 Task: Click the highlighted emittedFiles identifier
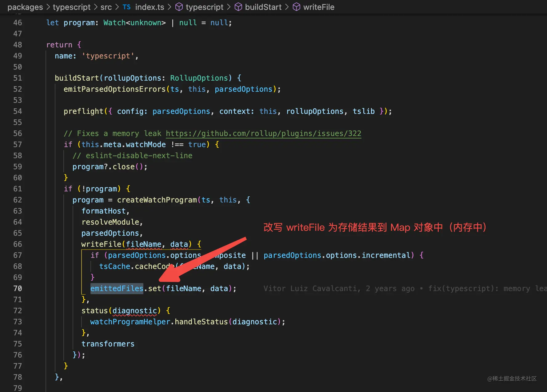(x=117, y=289)
